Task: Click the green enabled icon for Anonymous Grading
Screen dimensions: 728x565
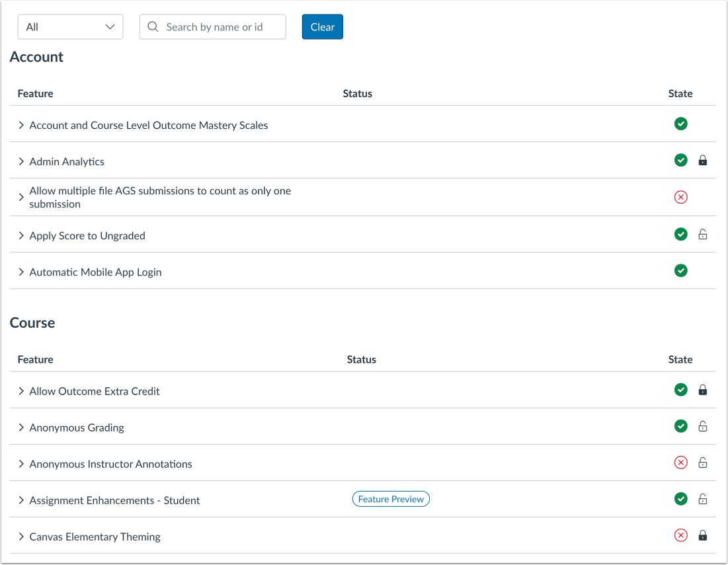Action: (x=680, y=426)
